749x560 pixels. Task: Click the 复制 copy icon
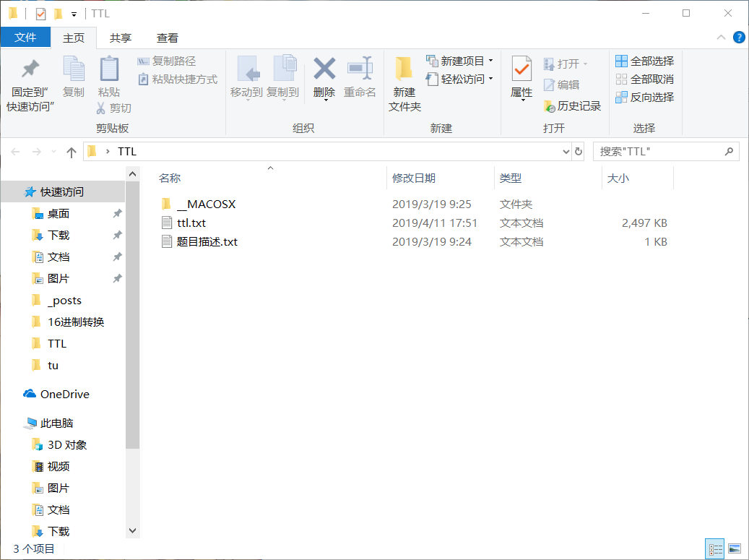(74, 68)
